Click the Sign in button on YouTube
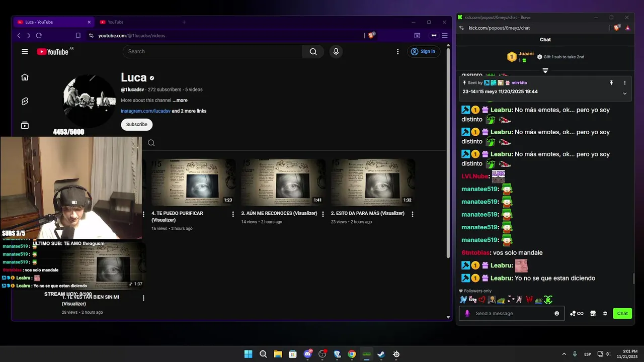Image resolution: width=644 pixels, height=362 pixels. pos(423,51)
